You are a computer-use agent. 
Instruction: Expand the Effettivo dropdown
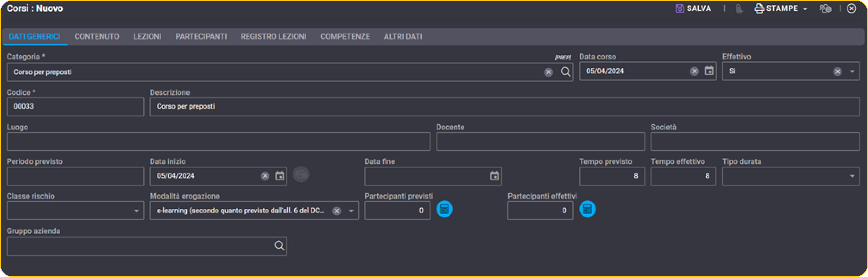[852, 71]
